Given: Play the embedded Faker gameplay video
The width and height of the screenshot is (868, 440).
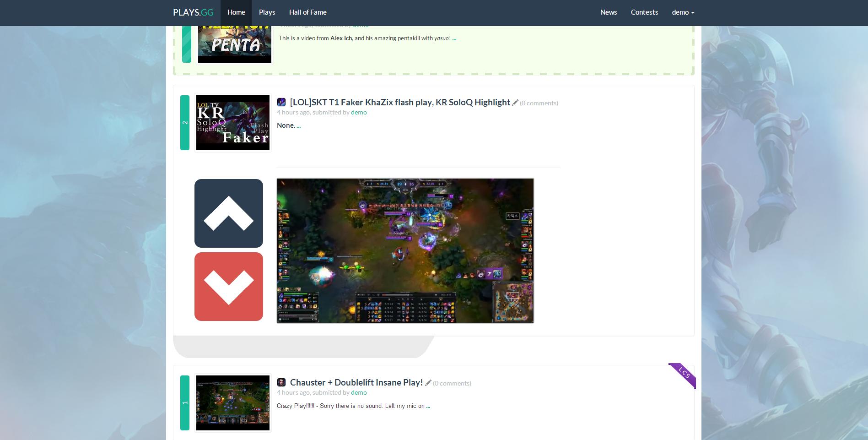Looking at the screenshot, I should tap(405, 250).
